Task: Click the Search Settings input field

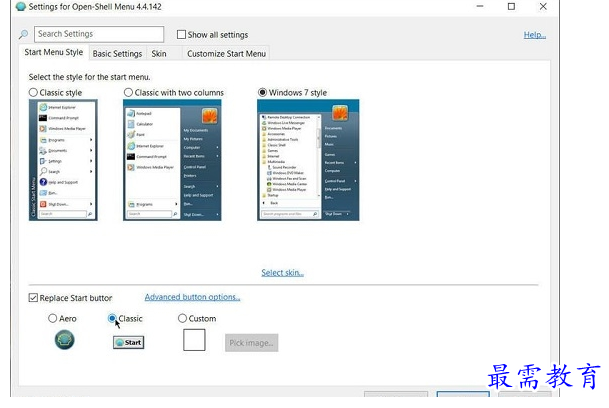Action: [x=99, y=34]
